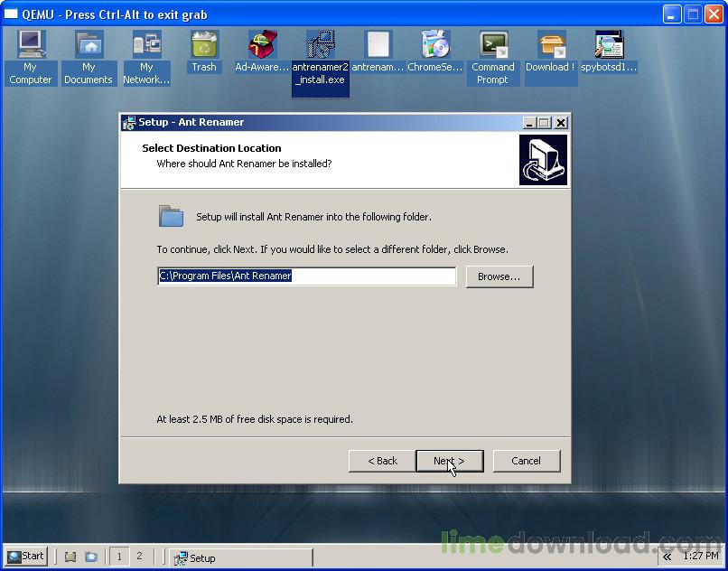
Task: Click the folder icon in Setup dialog
Action: point(171,216)
